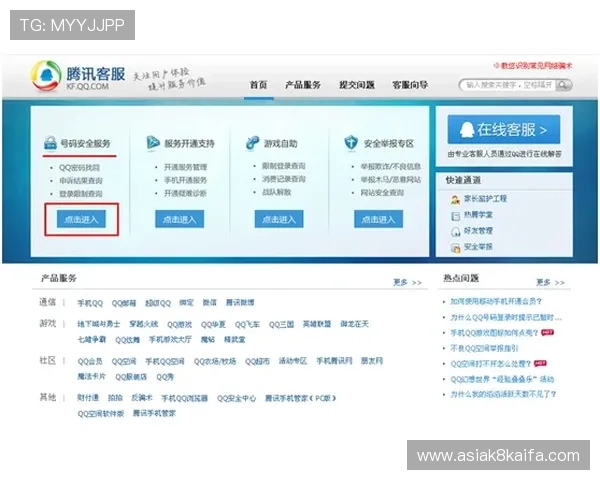Click the 安全举报 icon in quick channels
600x480 pixels.
coord(455,248)
